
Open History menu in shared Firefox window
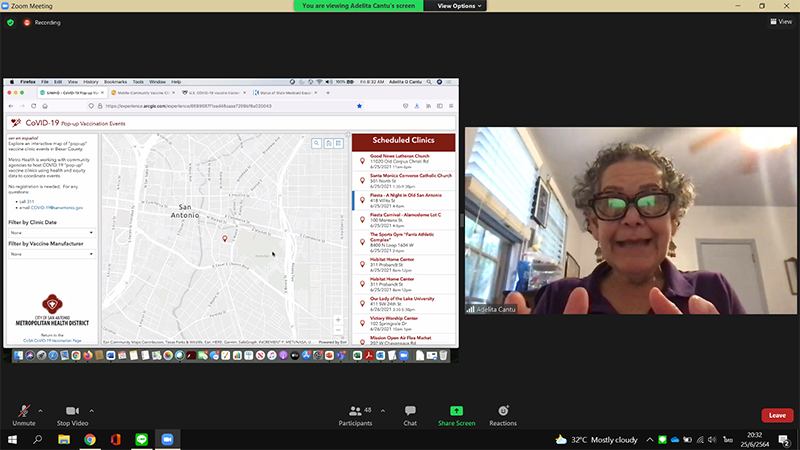(x=91, y=82)
